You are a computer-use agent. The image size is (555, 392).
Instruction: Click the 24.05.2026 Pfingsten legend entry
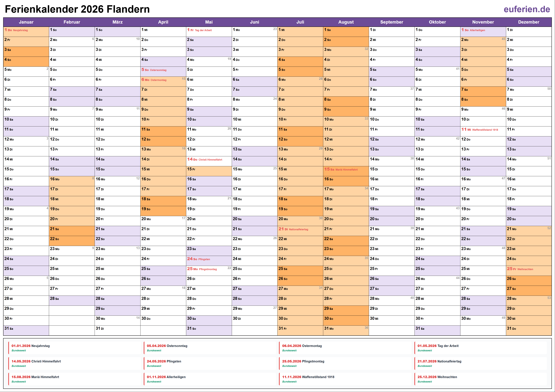coord(164,363)
